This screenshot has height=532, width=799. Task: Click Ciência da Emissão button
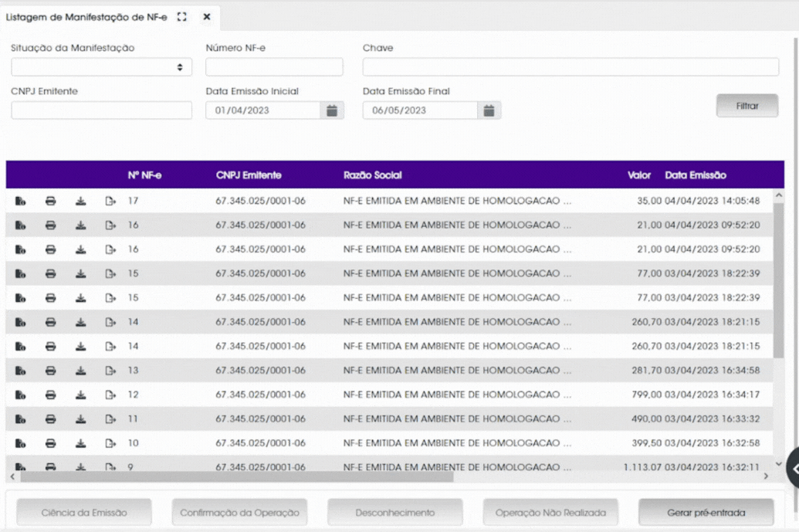pos(84,513)
